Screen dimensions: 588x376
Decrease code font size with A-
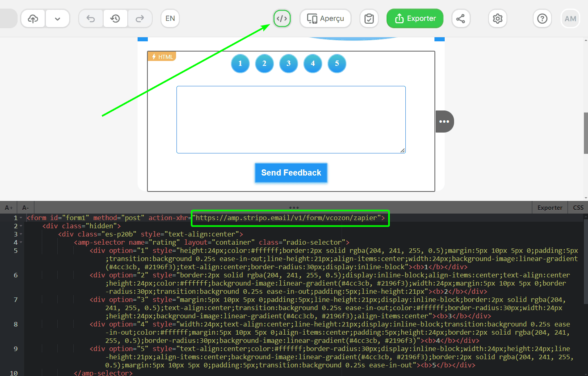(25, 207)
